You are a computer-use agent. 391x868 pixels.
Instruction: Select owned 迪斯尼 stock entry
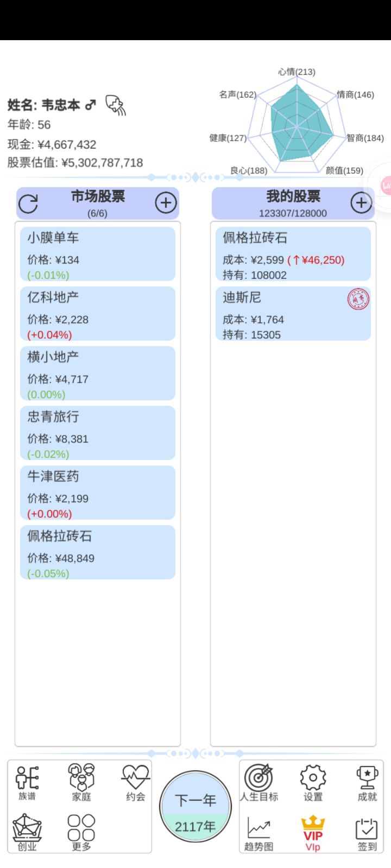pyautogui.click(x=293, y=314)
